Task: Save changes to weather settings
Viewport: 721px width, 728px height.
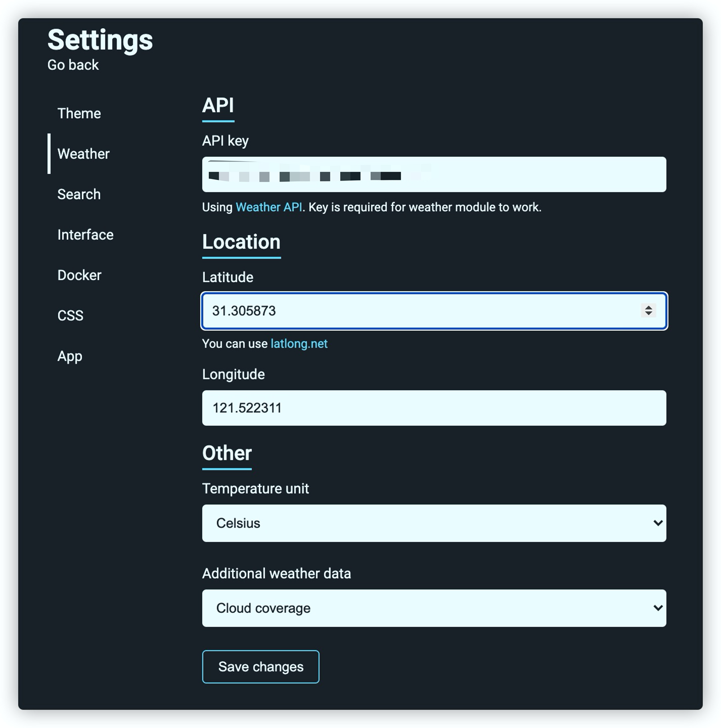Action: click(260, 667)
